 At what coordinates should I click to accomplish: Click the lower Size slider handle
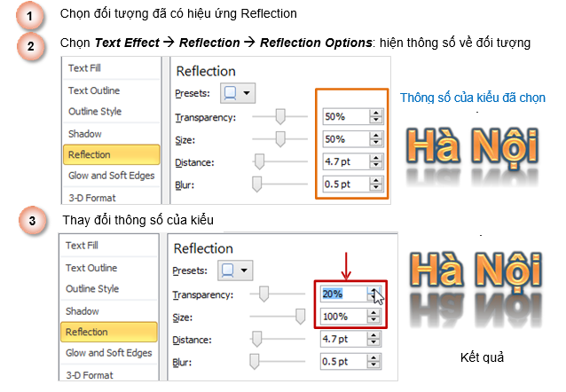300,316
